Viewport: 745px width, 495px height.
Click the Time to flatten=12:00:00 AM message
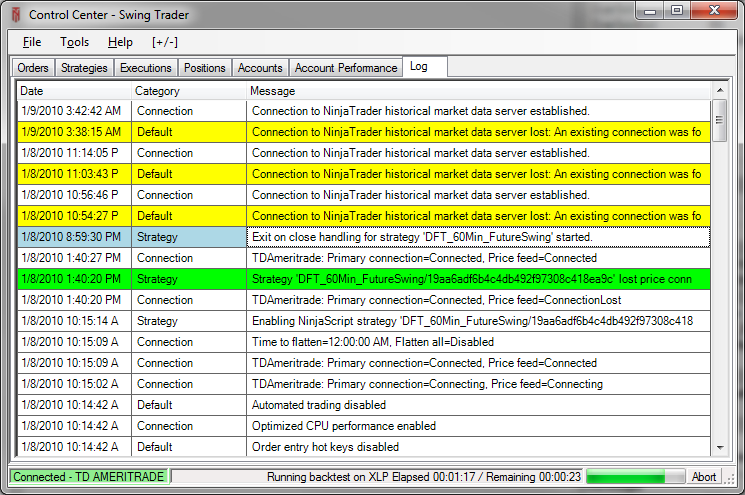[478, 342]
